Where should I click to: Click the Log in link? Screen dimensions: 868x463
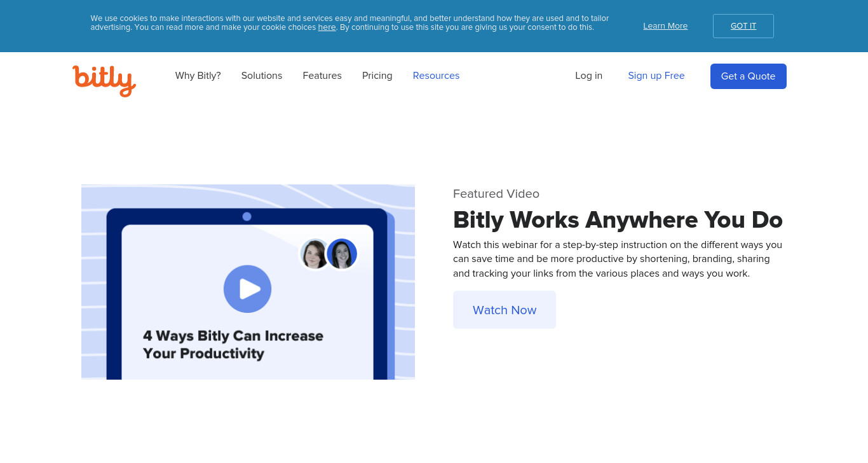[589, 76]
